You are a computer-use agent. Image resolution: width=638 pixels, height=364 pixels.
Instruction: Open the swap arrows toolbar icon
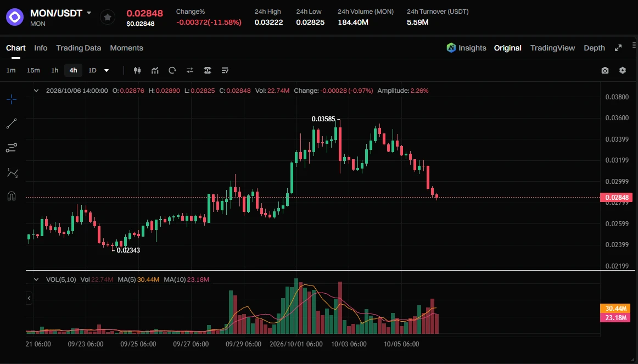pos(189,70)
